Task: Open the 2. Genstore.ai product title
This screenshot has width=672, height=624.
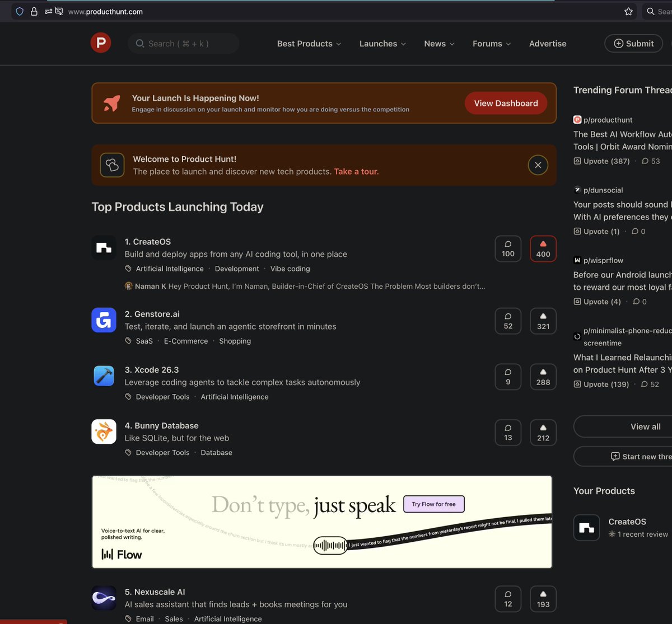Action: [x=152, y=314]
